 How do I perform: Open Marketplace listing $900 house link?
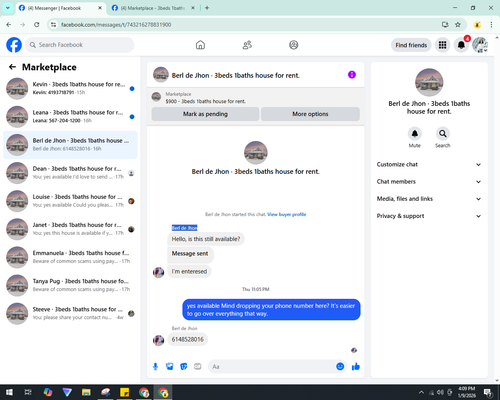coord(206,101)
